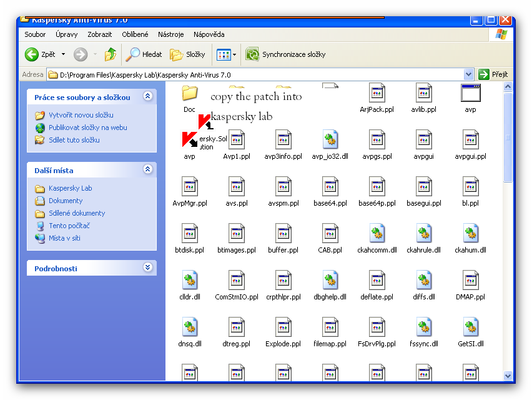532x400 pixels.
Task: Open the Dokumenty link
Action: (x=66, y=201)
